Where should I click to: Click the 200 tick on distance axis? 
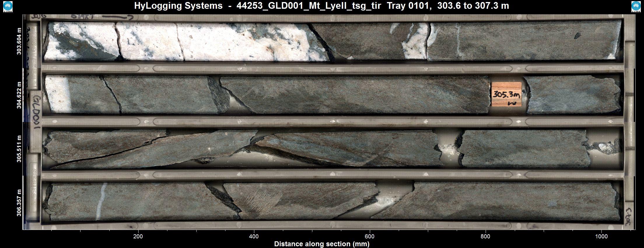138,236
